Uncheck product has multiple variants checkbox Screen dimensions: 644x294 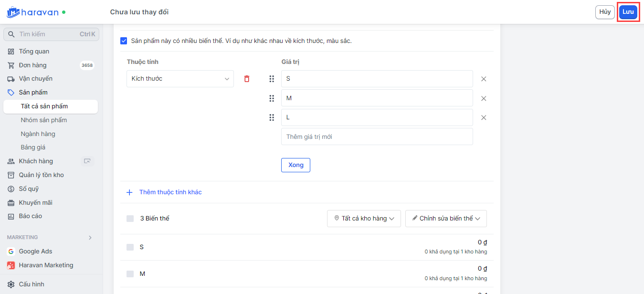click(124, 41)
